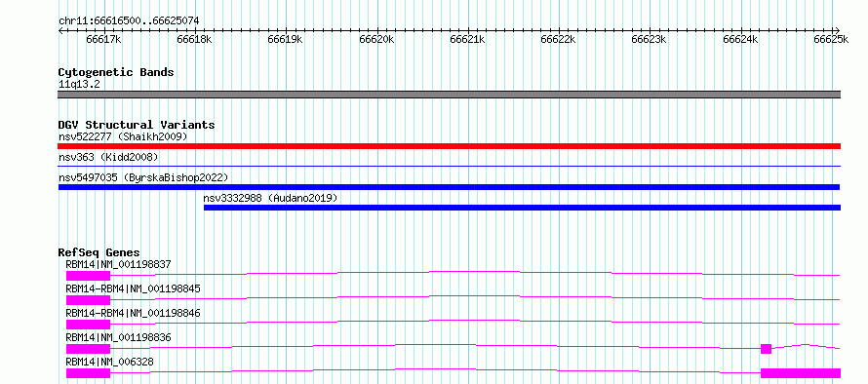Click the blue nsv5497035 ByrskaBishop2022 variant bar
Viewport: 868px width, 384px height.
pyautogui.click(x=449, y=187)
